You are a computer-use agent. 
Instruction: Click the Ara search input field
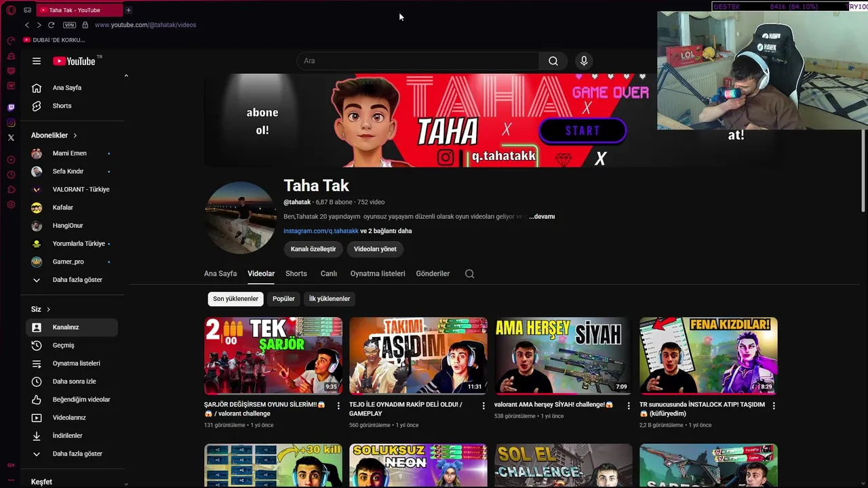pos(418,61)
